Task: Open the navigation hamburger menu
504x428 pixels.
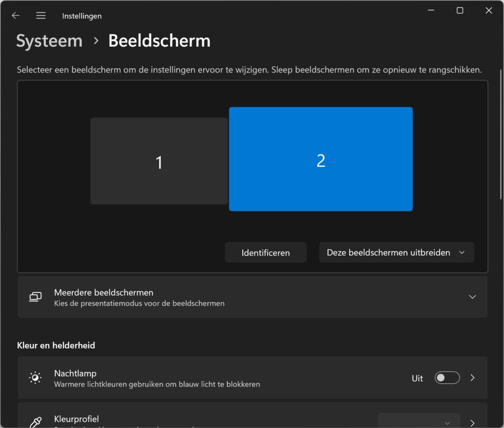Action: [x=41, y=15]
